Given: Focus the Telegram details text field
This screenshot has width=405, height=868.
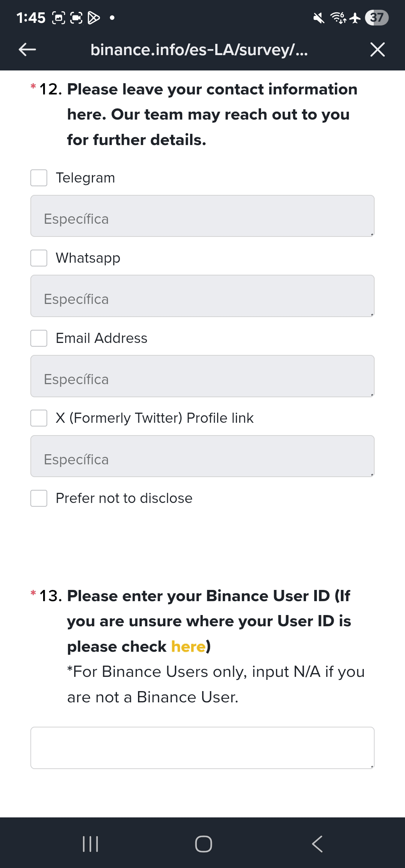Looking at the screenshot, I should [x=202, y=216].
